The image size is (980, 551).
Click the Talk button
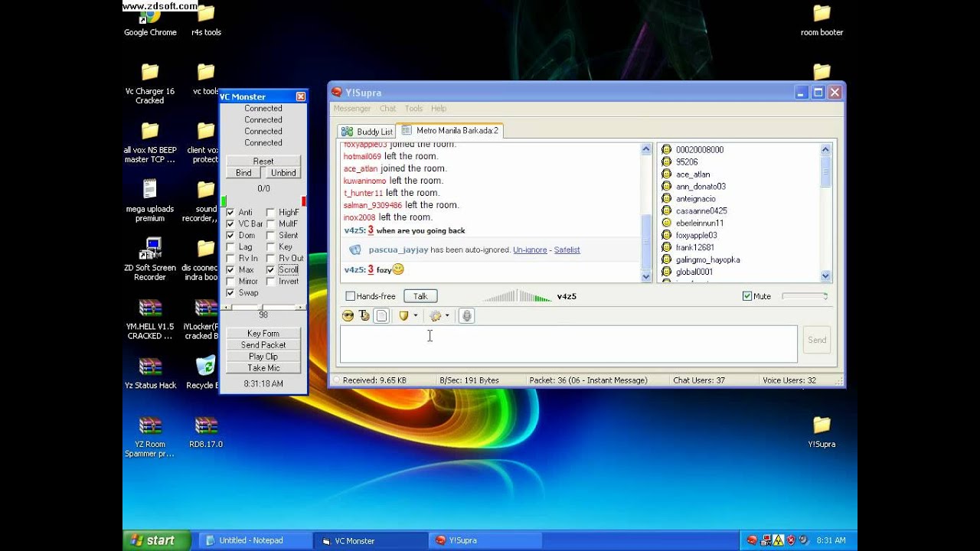(420, 296)
